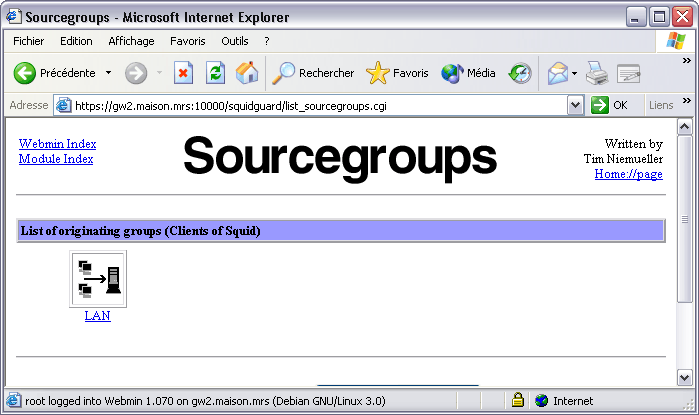
Task: Click the scrollbar down arrow
Action: click(x=685, y=378)
